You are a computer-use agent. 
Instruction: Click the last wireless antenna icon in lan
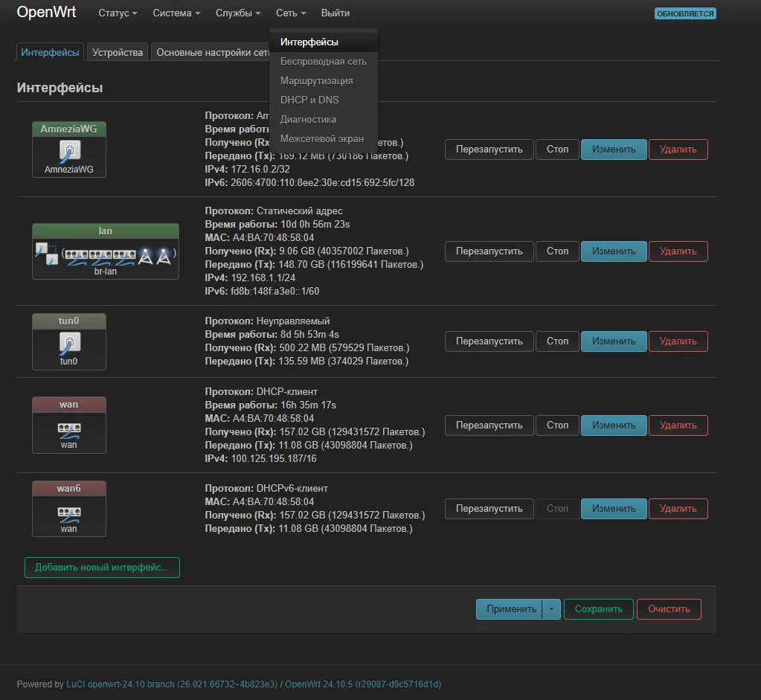(x=164, y=256)
